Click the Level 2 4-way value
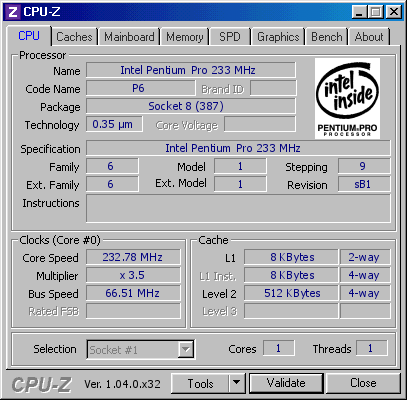The width and height of the screenshot is (407, 400). tap(365, 293)
